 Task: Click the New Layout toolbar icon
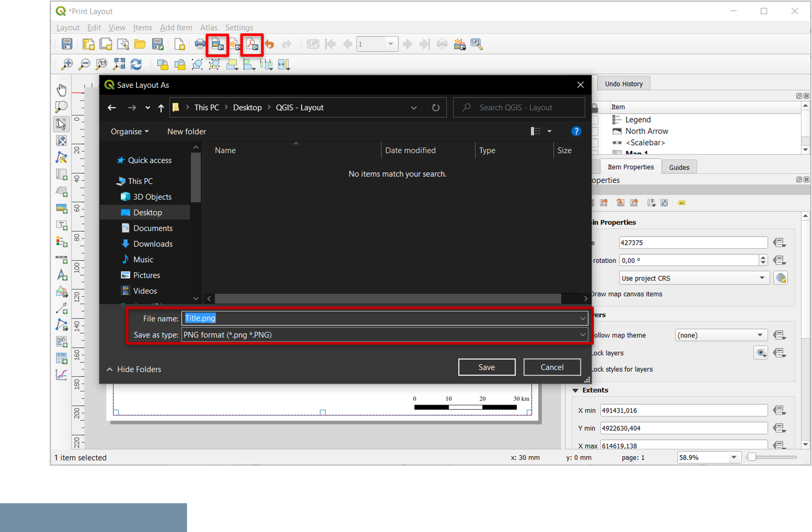tap(88, 44)
